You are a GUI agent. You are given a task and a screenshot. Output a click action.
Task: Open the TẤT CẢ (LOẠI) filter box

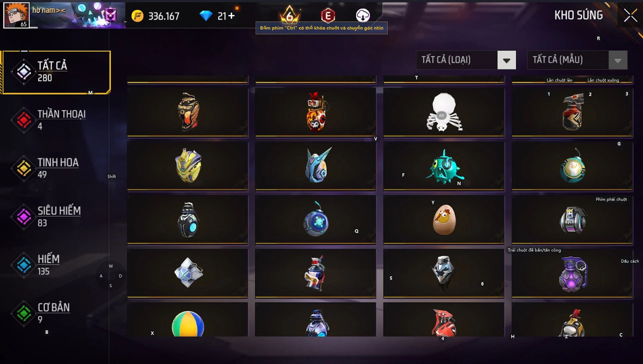tap(466, 60)
